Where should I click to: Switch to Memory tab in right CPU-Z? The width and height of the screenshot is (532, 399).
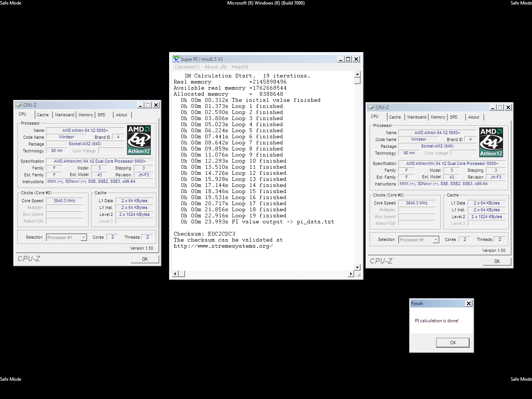(438, 117)
